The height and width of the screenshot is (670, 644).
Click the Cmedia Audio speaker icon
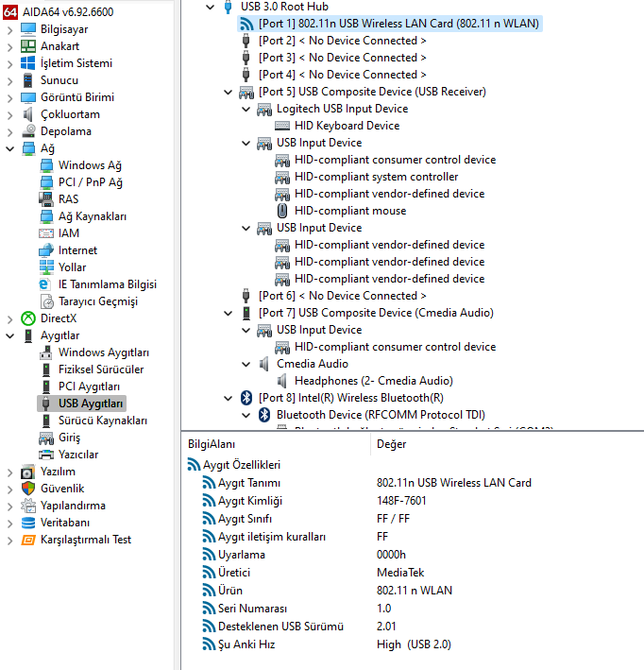(x=263, y=364)
